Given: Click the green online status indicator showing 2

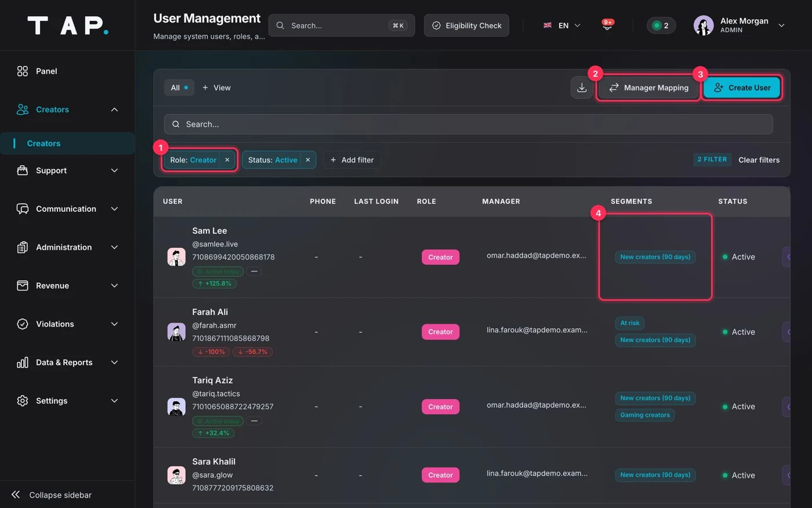Looking at the screenshot, I should 661,26.
